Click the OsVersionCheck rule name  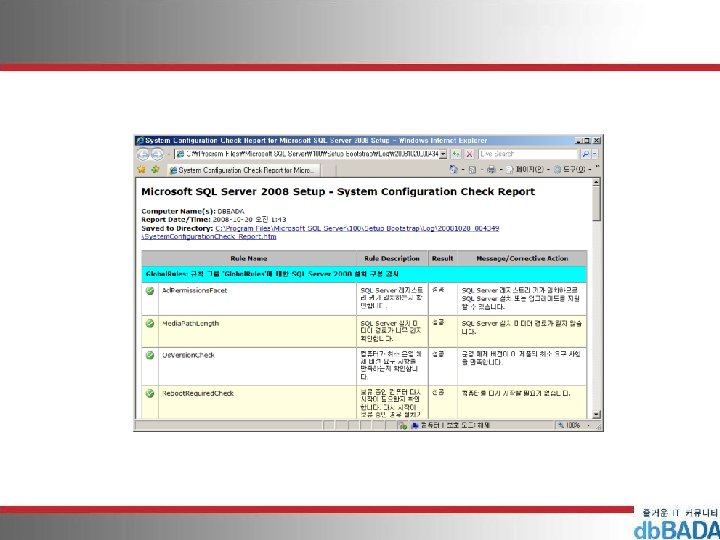(188, 355)
